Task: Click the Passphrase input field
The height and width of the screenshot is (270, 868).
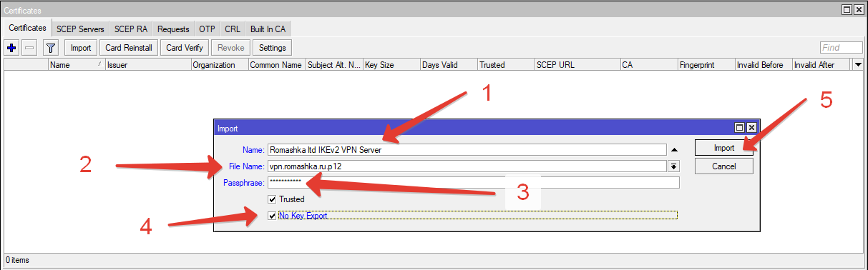Action: click(473, 182)
